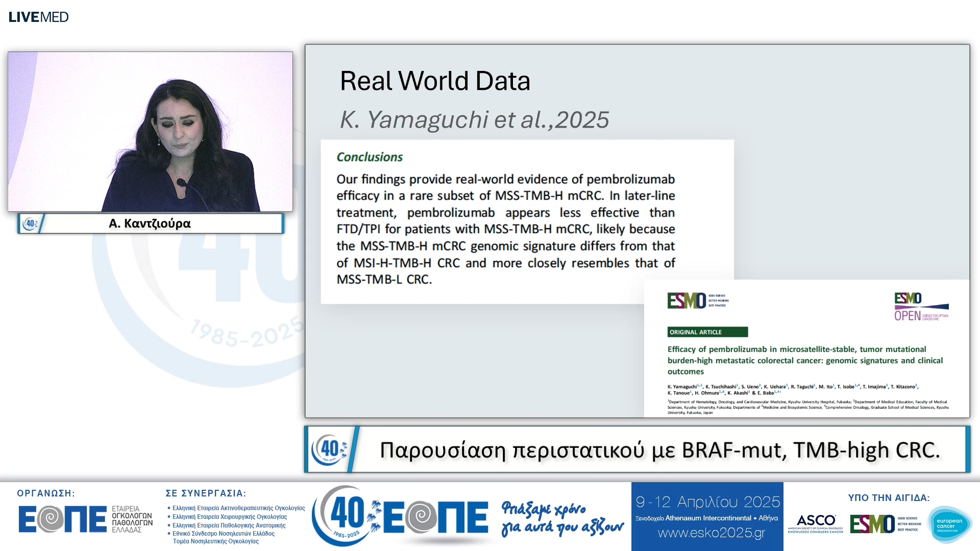Select the speaker video thumbnail
This screenshot has height=551, width=980.
coord(150,132)
